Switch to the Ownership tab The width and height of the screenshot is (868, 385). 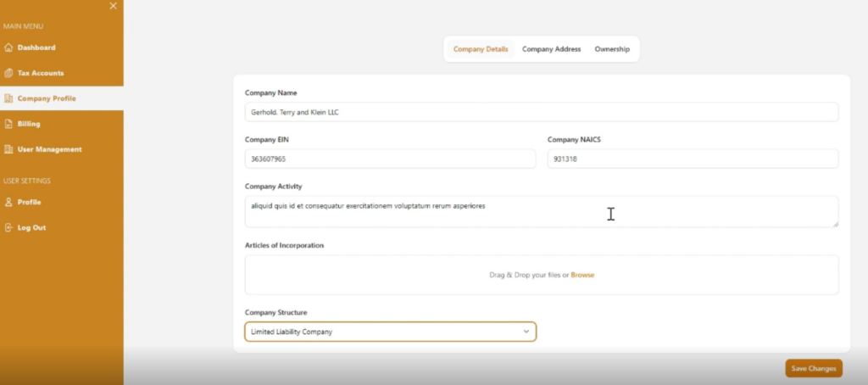612,49
